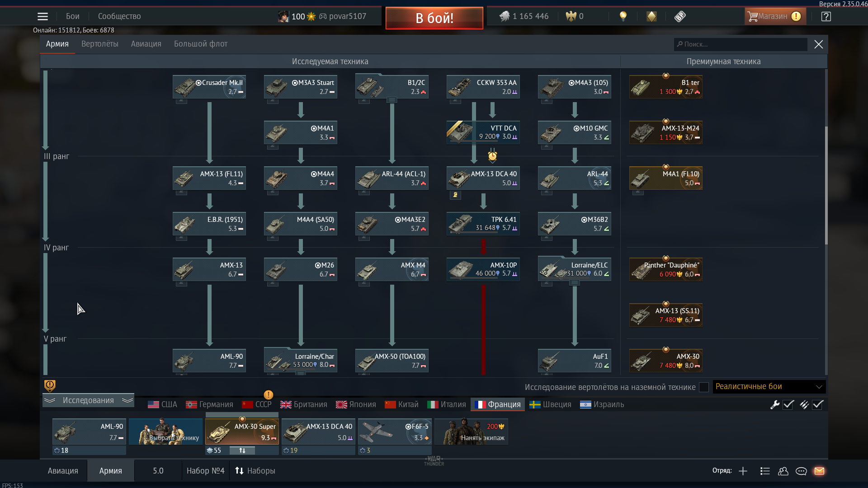Screen dimensions: 868x488
Task: Click Выбрать технику empty slot
Action: click(x=165, y=432)
